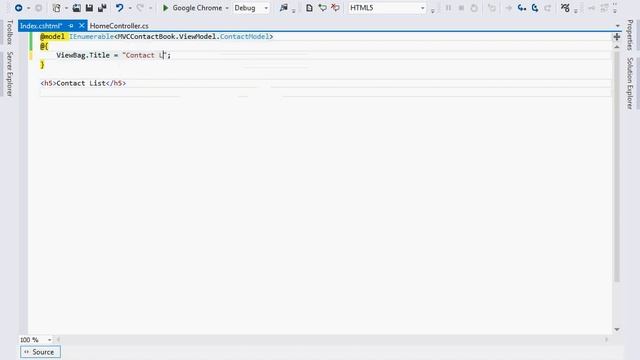Click the Source view button
Viewport: 640px width, 360px height.
pyautogui.click(x=40, y=352)
